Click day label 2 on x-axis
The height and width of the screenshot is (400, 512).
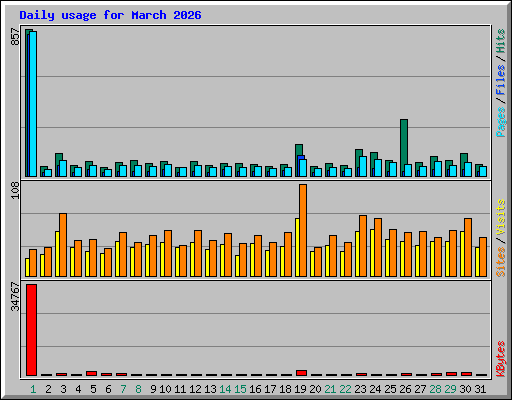click(x=48, y=389)
